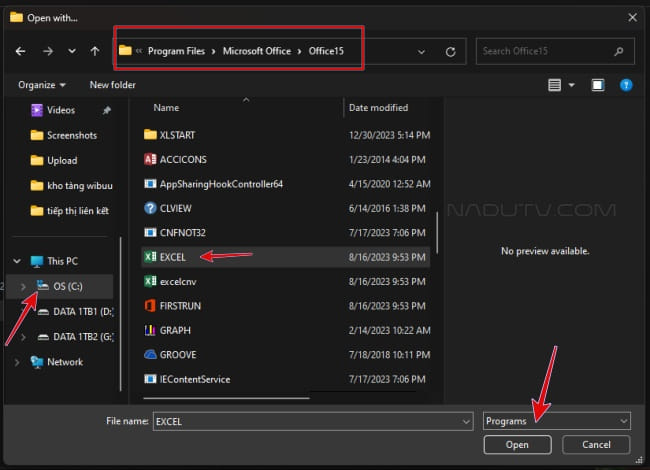The width and height of the screenshot is (650, 470).
Task: Select the AppSharingHookController64 file icon
Action: coord(150,184)
